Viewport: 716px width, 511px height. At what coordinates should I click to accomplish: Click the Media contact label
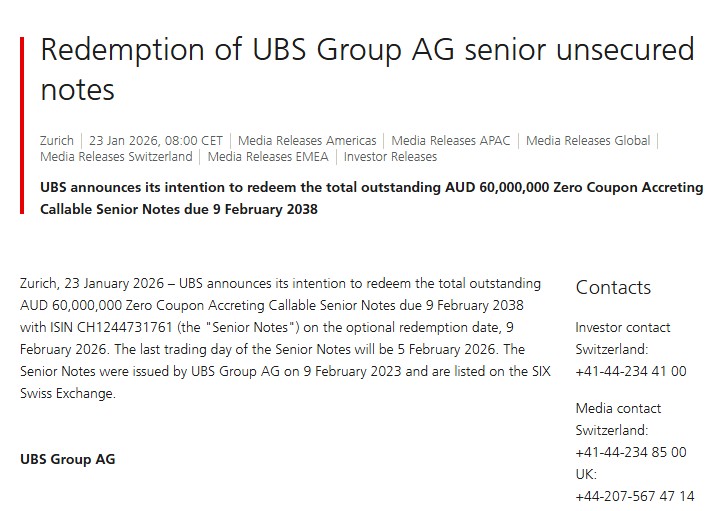pyautogui.click(x=618, y=408)
